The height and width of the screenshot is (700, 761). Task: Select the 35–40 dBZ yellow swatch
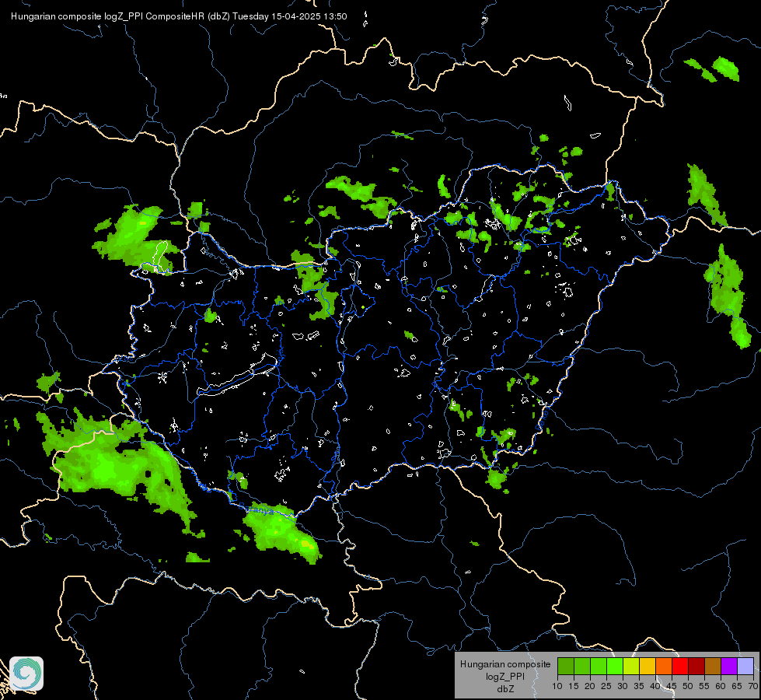648,666
